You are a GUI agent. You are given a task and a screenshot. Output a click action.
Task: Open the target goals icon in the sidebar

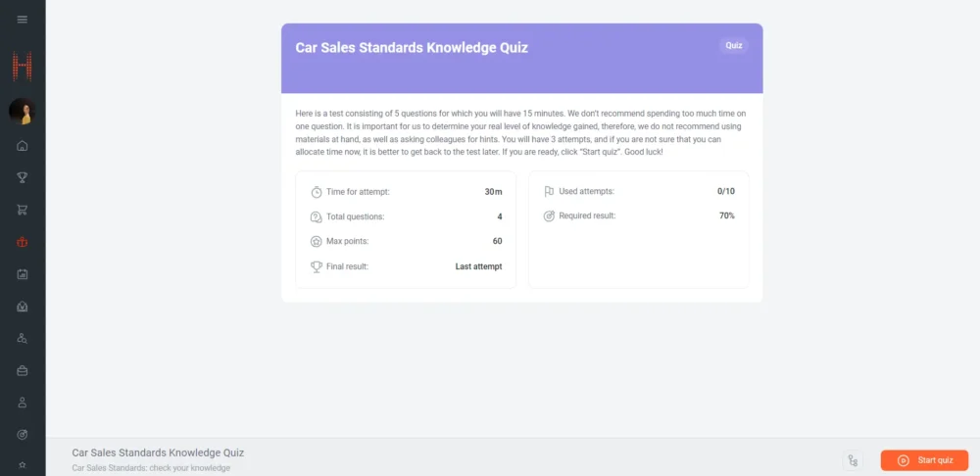(23, 435)
